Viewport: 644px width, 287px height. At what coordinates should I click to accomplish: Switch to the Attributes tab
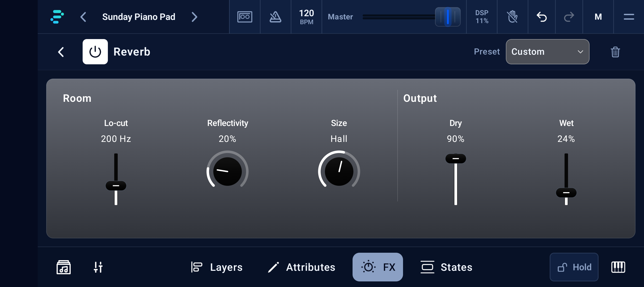(x=302, y=267)
